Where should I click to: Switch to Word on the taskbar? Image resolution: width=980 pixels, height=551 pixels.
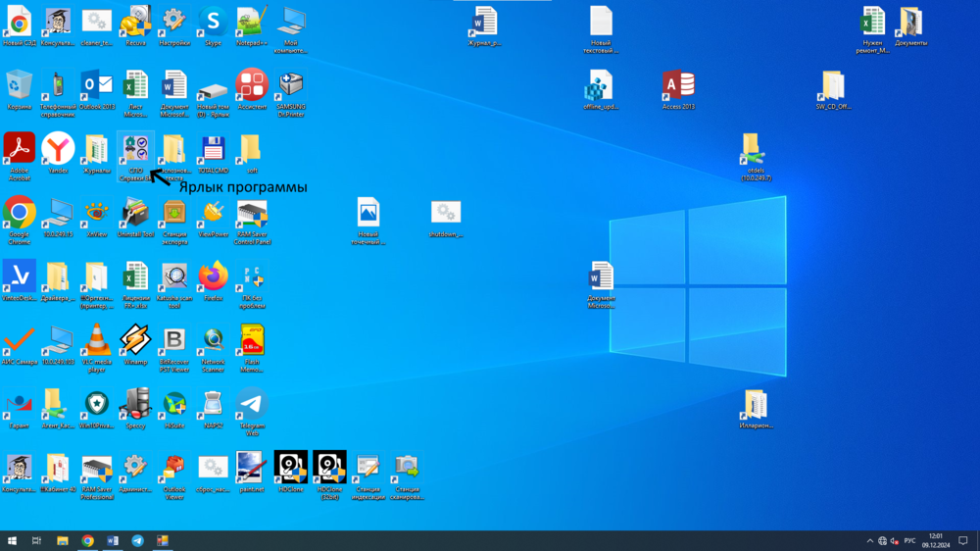coord(113,540)
